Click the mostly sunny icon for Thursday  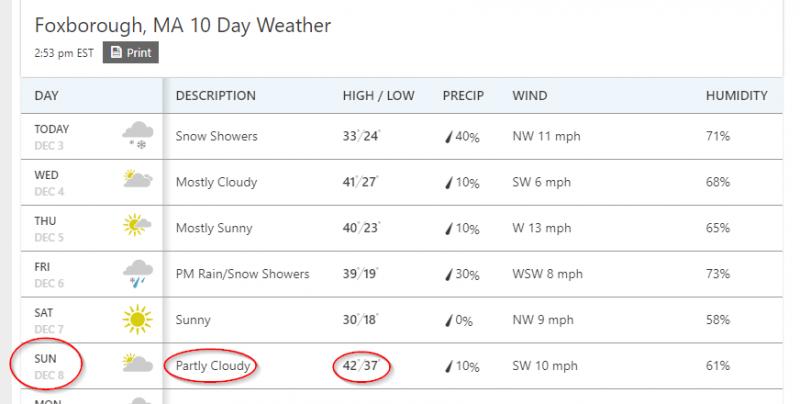coord(137,224)
